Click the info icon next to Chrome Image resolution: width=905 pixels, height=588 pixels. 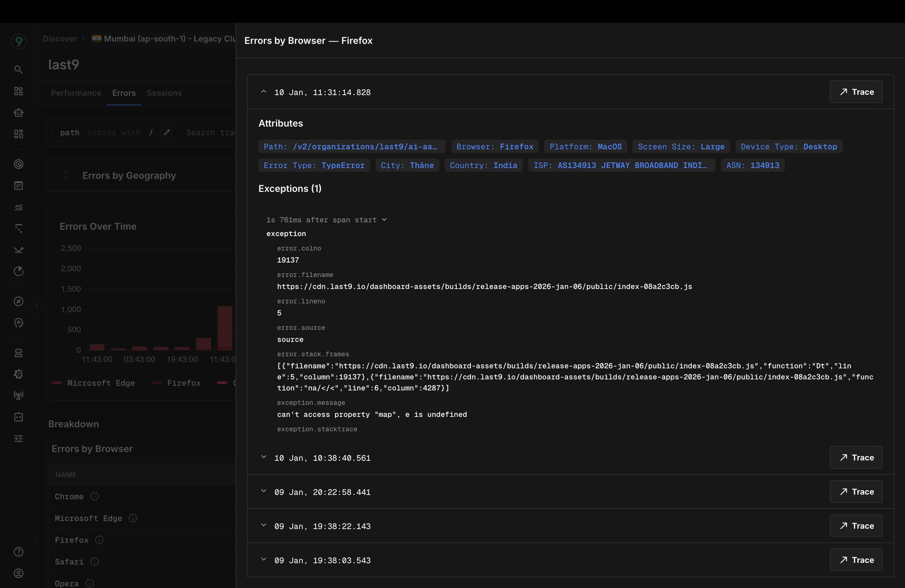[x=95, y=496]
